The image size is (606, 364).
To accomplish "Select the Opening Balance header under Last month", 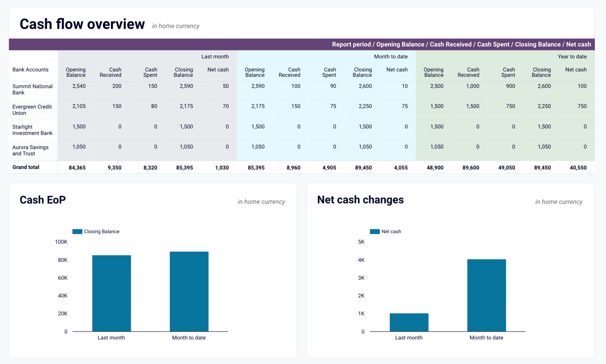I will point(75,72).
